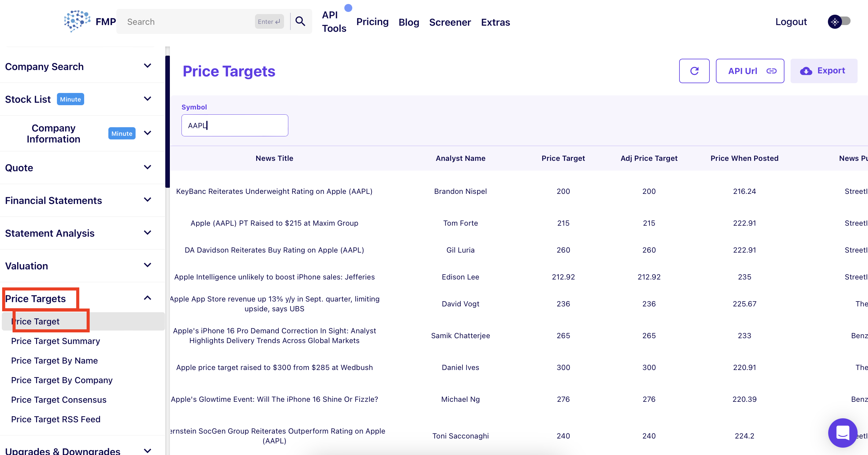Click the Minute badge beside Company Information
The height and width of the screenshot is (455, 868).
[122, 133]
